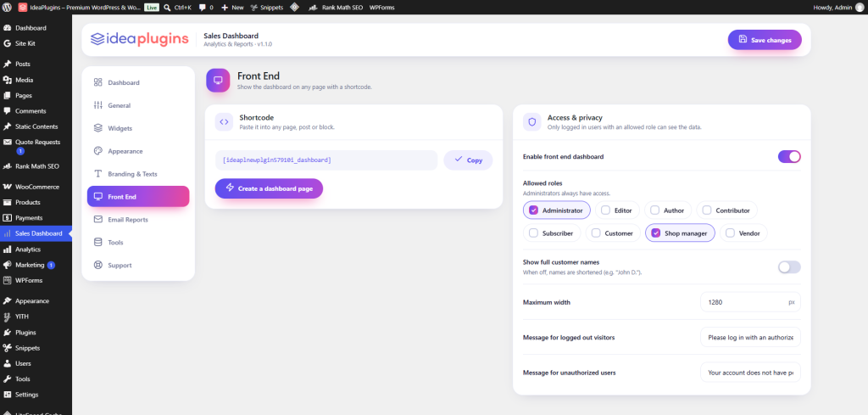Open Snippets in the admin bar

pos(267,8)
